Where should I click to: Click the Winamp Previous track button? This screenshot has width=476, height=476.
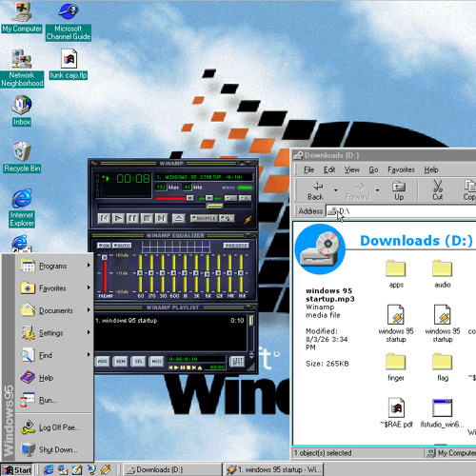coord(104,218)
